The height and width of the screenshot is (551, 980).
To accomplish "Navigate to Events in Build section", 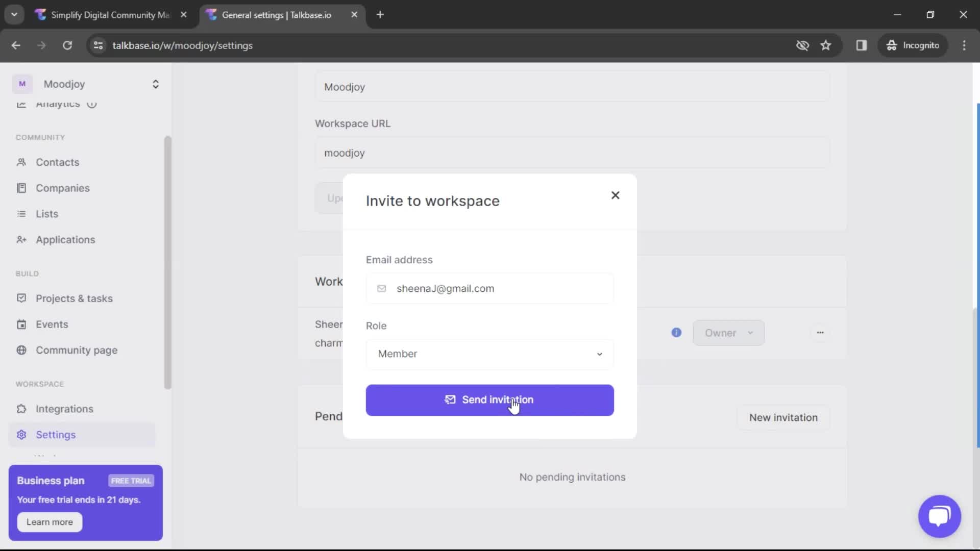I will 52,324.
